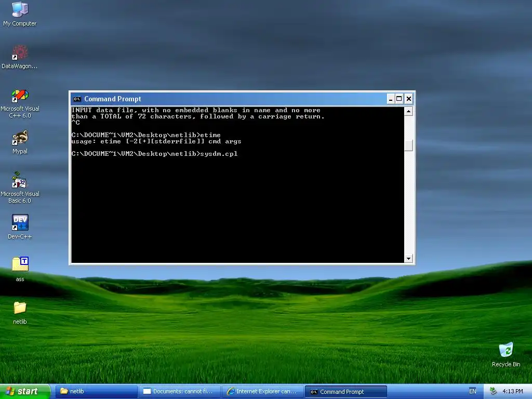This screenshot has width=532, height=399.
Task: Select the Recycle Bin icon
Action: point(506,354)
